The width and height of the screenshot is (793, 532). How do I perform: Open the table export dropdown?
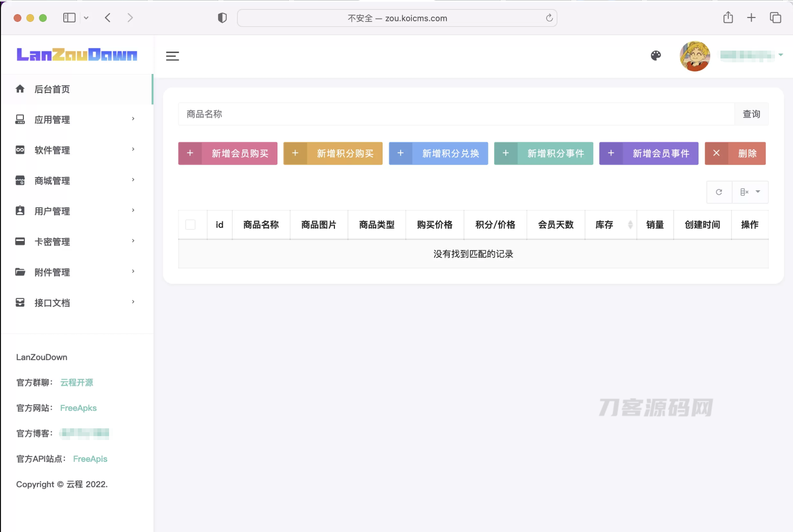pos(750,192)
